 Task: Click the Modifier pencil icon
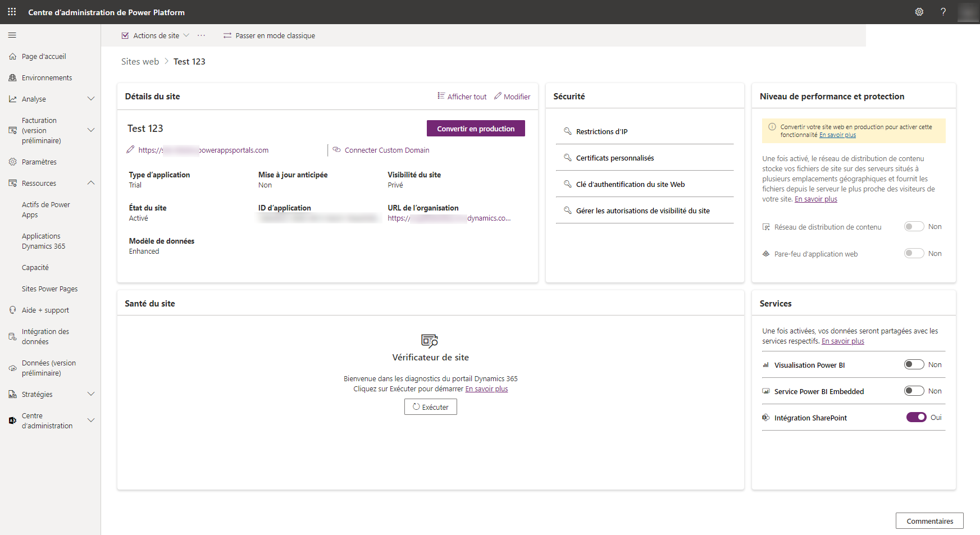pyautogui.click(x=498, y=96)
